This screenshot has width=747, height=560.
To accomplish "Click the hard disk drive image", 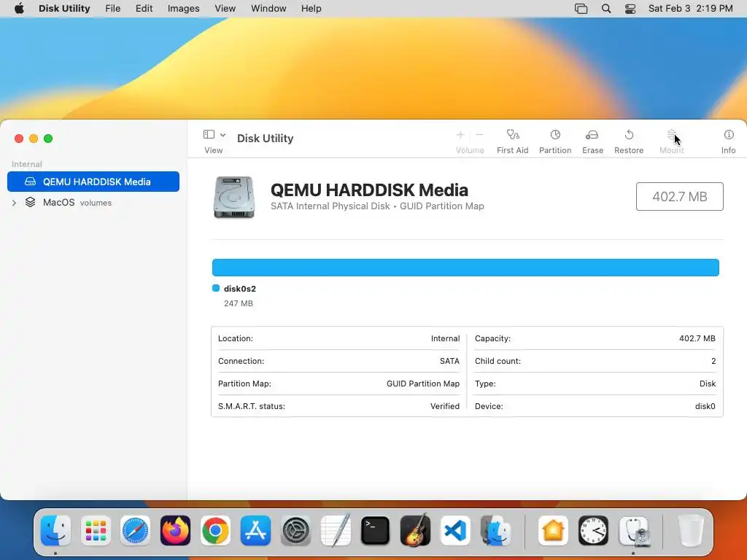I will tap(234, 197).
